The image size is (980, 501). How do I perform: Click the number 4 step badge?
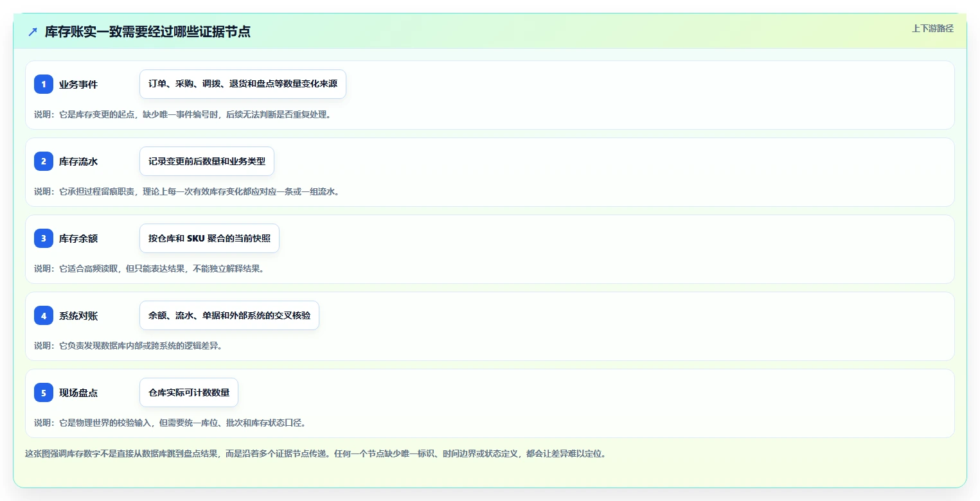(44, 315)
